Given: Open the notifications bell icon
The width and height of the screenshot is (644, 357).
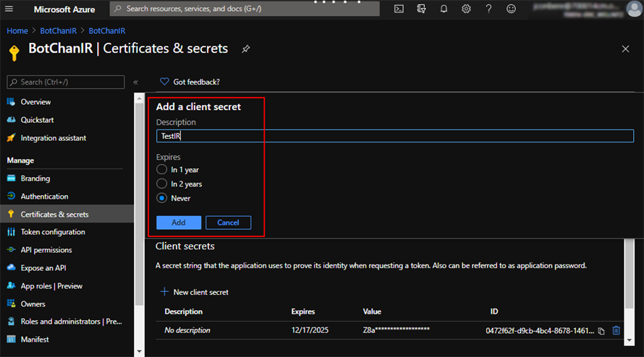Looking at the screenshot, I should (444, 9).
